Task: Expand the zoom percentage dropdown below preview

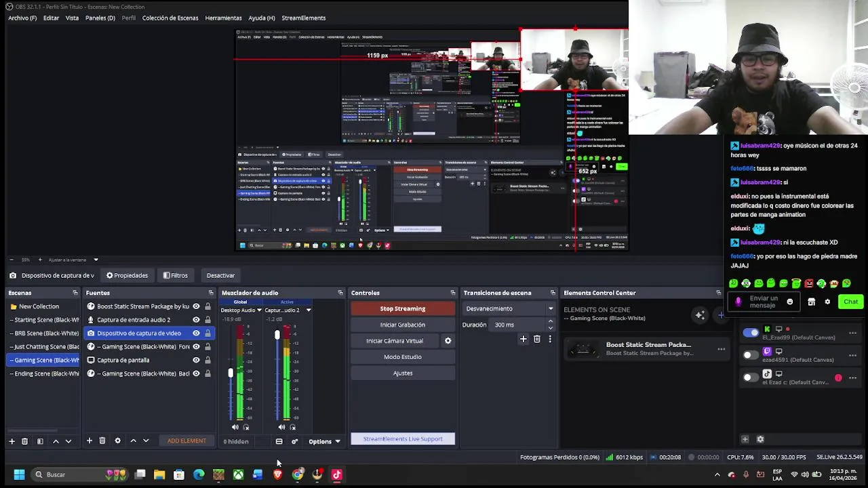Action: (x=96, y=260)
